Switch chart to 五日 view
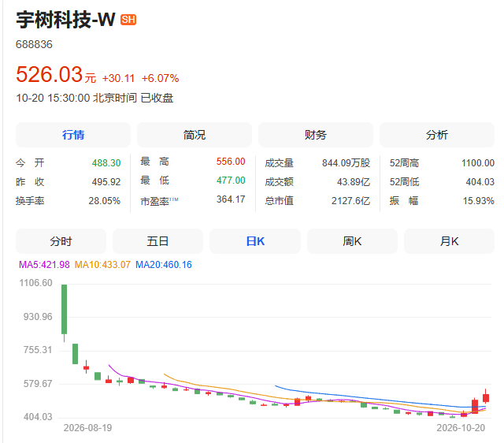504x443 pixels. 157,241
